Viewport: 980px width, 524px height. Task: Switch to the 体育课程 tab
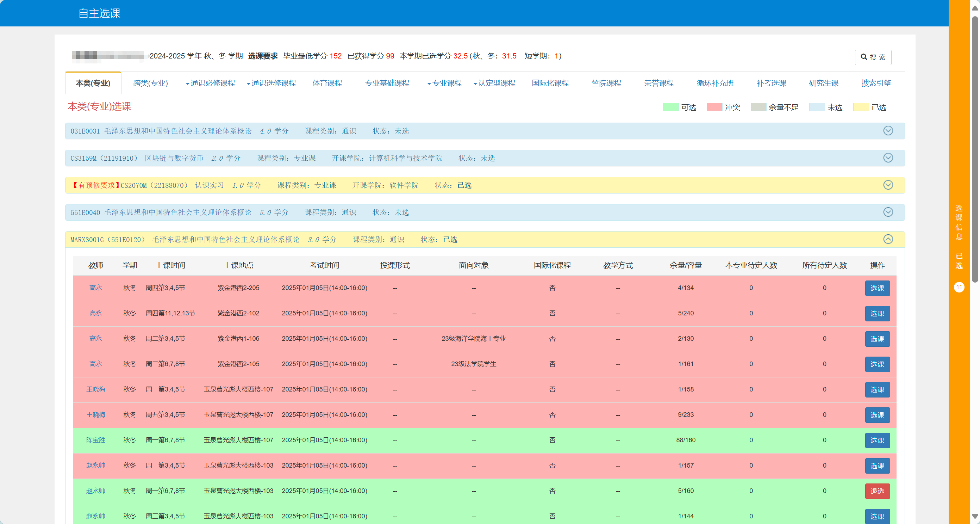click(327, 83)
